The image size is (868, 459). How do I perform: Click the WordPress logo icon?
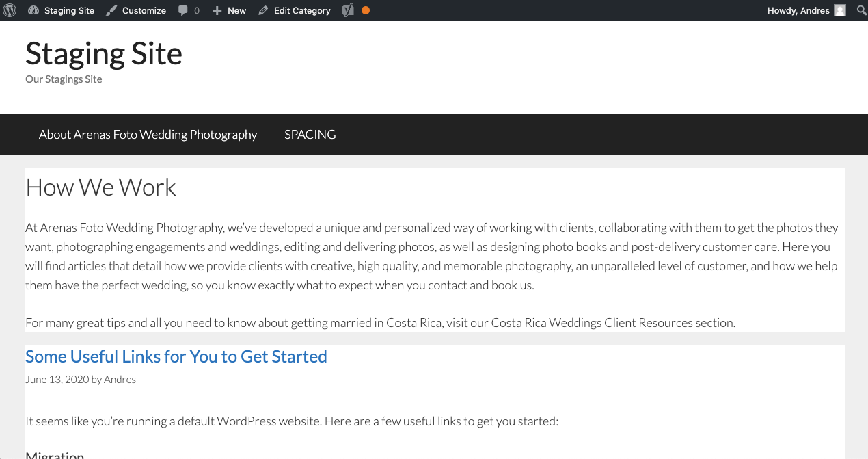[10, 10]
